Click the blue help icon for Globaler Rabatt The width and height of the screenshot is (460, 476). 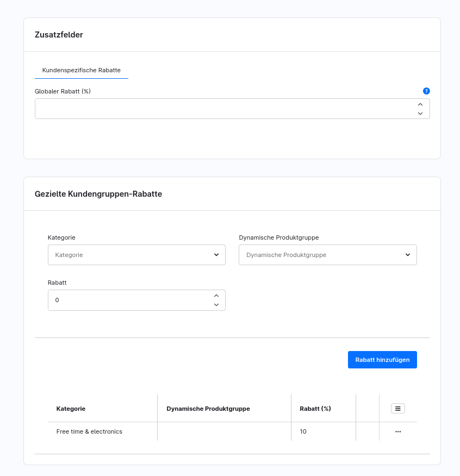(x=426, y=91)
